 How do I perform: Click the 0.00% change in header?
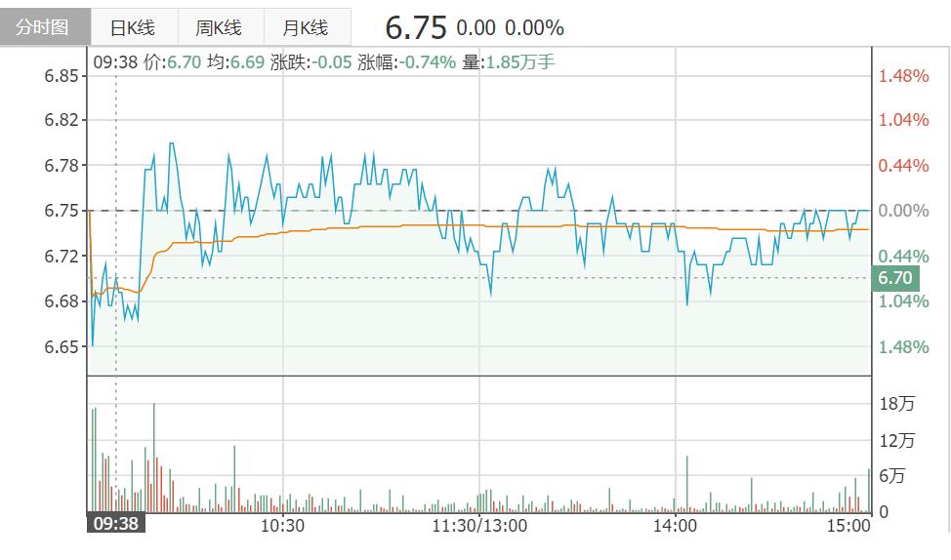535,28
